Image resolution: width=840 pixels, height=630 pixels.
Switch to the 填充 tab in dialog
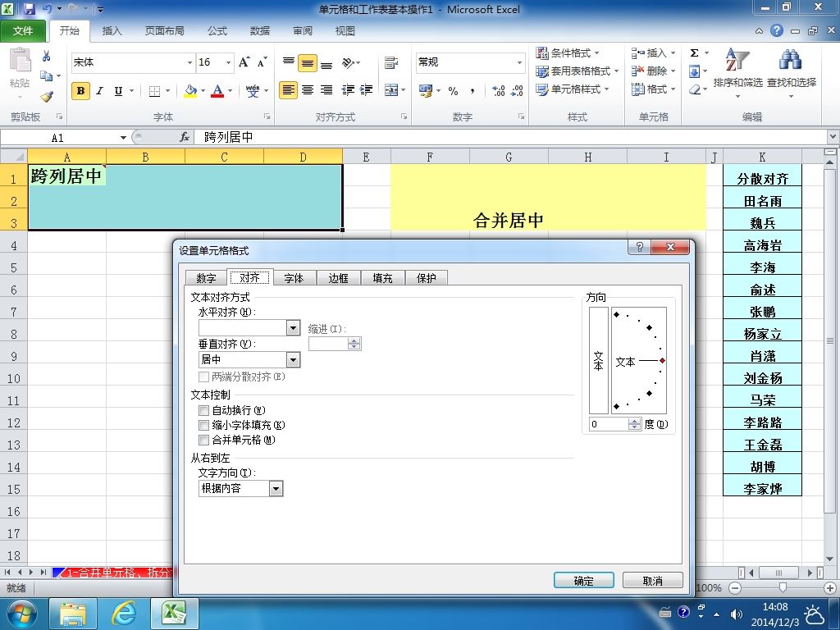pos(382,278)
